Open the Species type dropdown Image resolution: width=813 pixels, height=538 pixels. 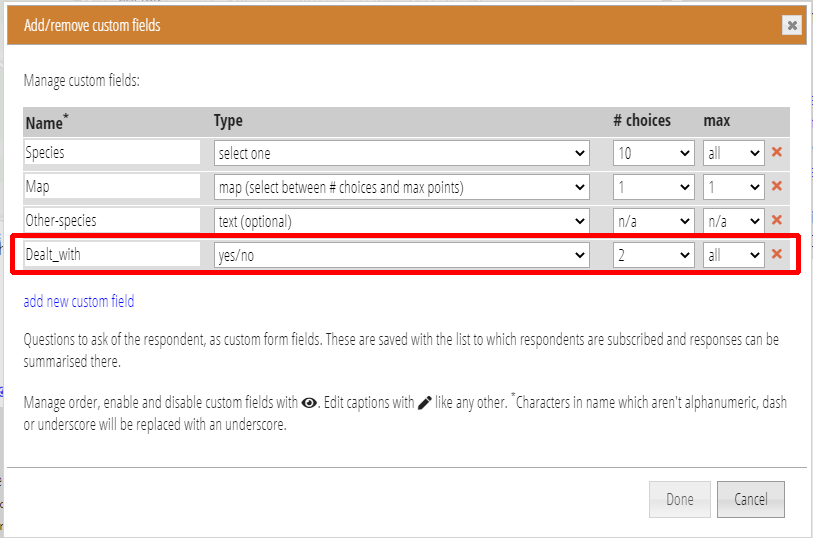(x=402, y=153)
